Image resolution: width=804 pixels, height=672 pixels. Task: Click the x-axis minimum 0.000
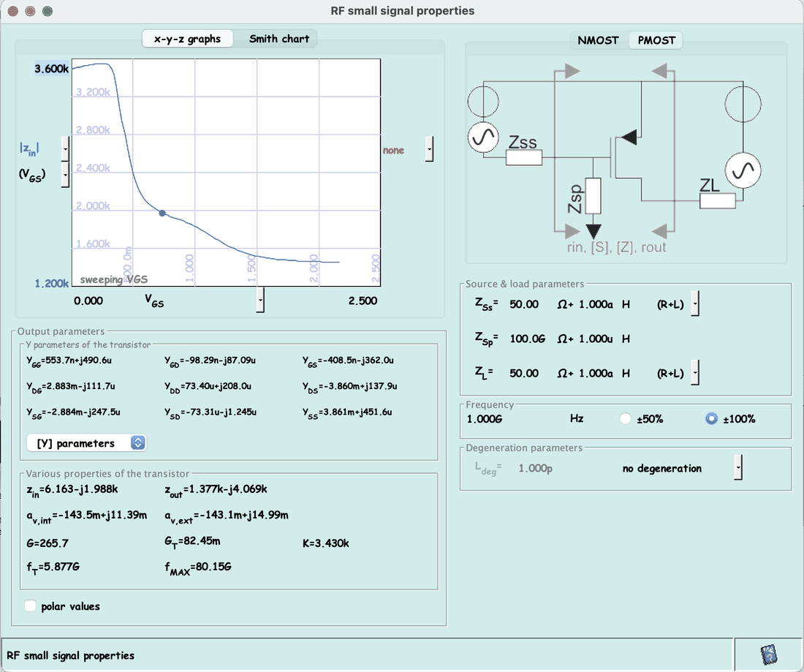click(88, 301)
